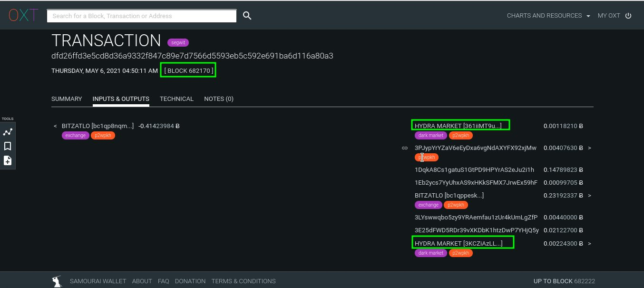Open the FAQ footer link

[x=163, y=281]
